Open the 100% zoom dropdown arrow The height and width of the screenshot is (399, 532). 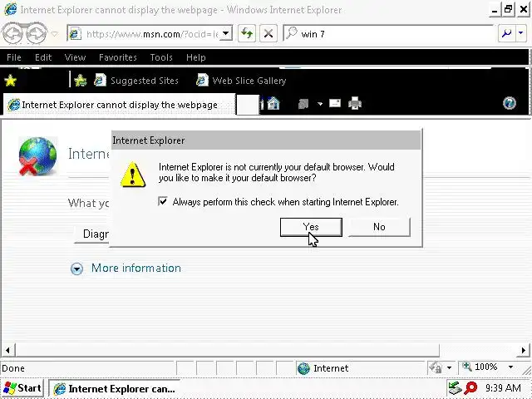coord(510,367)
